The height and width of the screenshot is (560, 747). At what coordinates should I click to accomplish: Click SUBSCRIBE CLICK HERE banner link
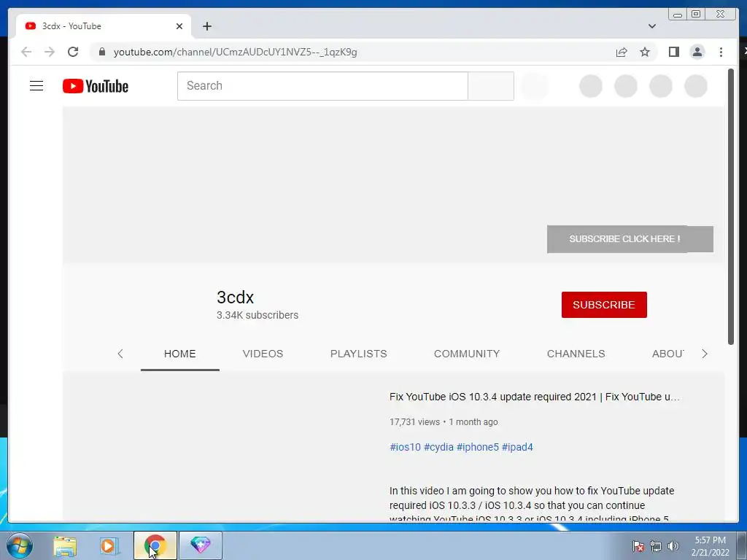click(630, 239)
